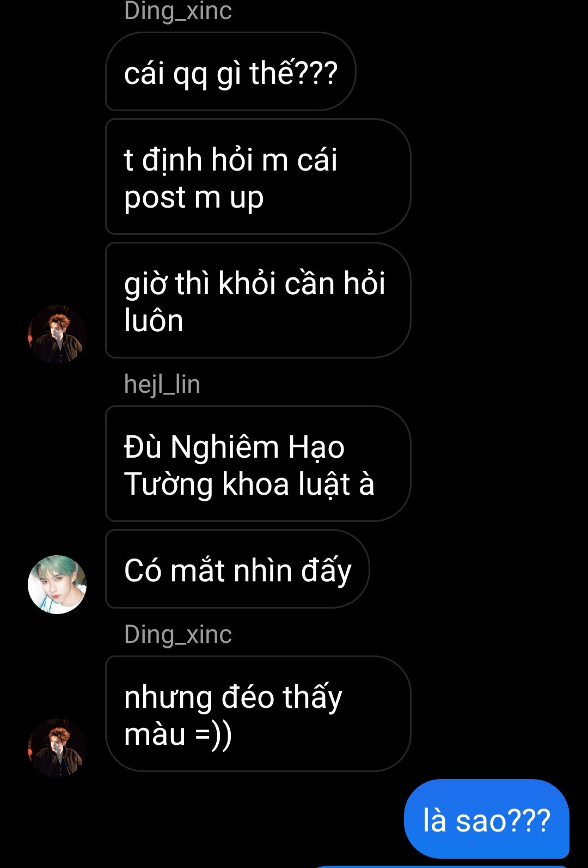Select the 'Đù Nghiêm Hạo Tường khoa luật à' message
This screenshot has height=868, width=588.
[x=258, y=464]
